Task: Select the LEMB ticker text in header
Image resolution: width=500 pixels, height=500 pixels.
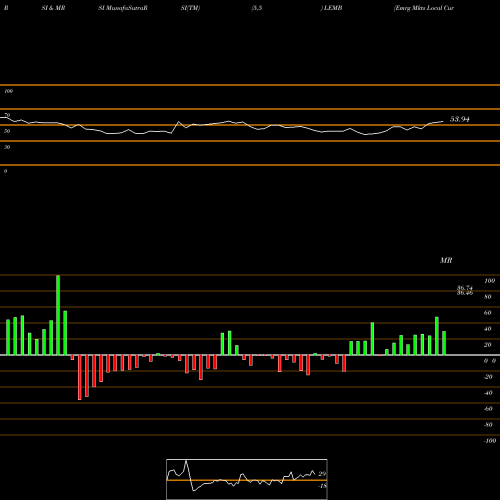Action: [333, 8]
